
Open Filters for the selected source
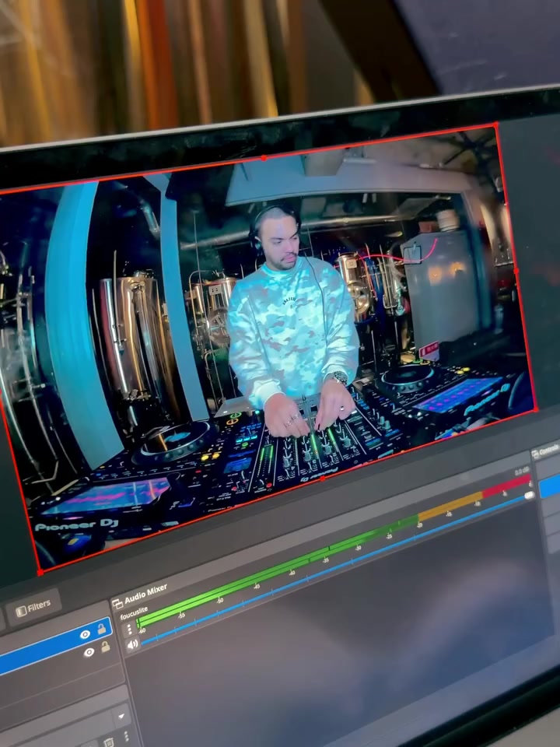tap(33, 608)
